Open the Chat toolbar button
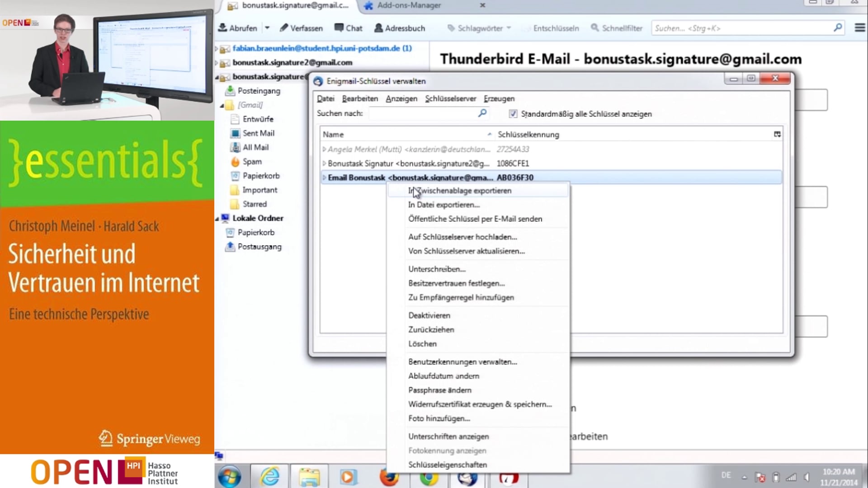The image size is (868, 488). pyautogui.click(x=348, y=28)
